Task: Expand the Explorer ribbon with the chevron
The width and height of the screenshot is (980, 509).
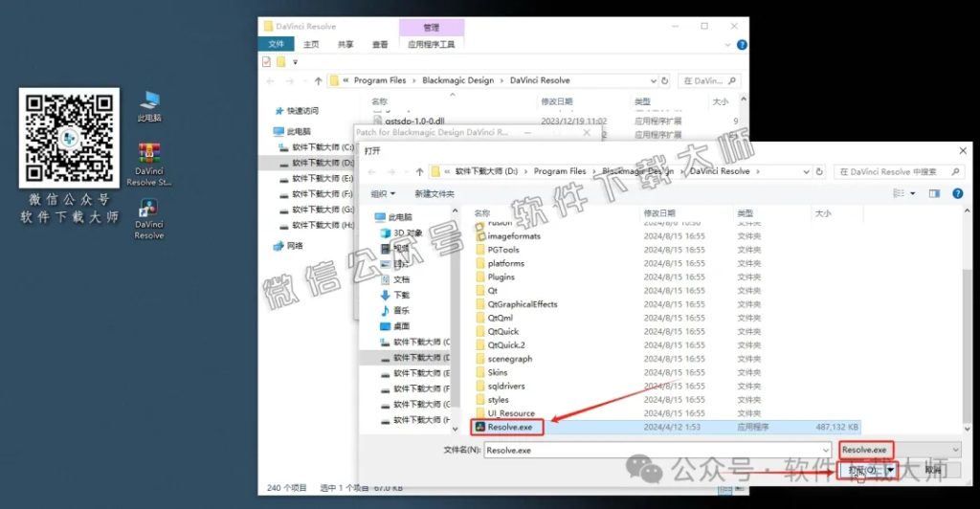Action: 727,45
